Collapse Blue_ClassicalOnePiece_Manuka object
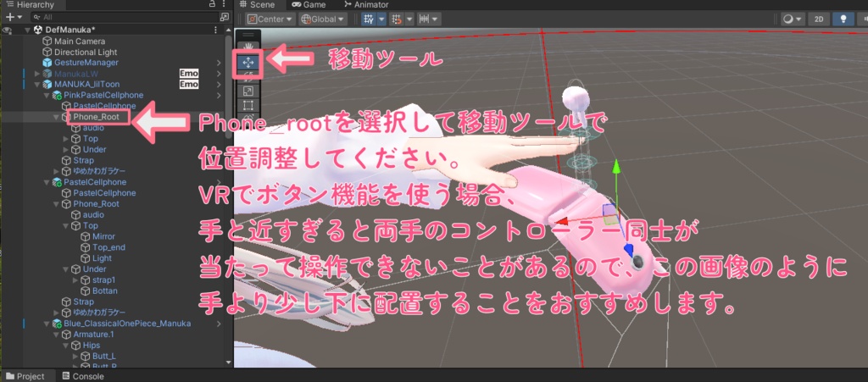 [47, 324]
